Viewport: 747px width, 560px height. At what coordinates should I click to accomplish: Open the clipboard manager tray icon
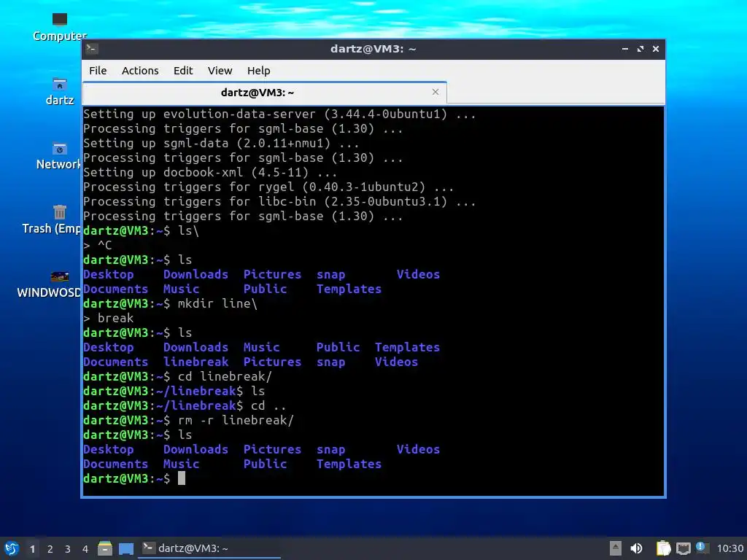(662, 548)
